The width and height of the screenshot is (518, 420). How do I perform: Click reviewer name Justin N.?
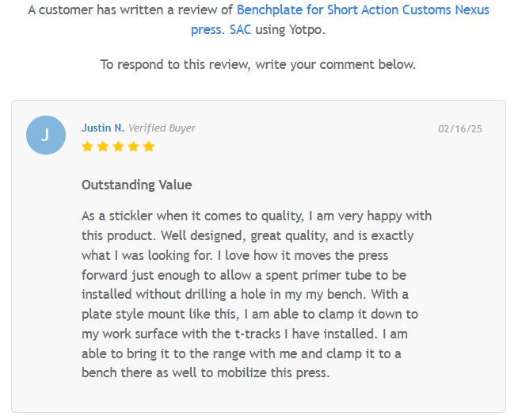point(102,128)
